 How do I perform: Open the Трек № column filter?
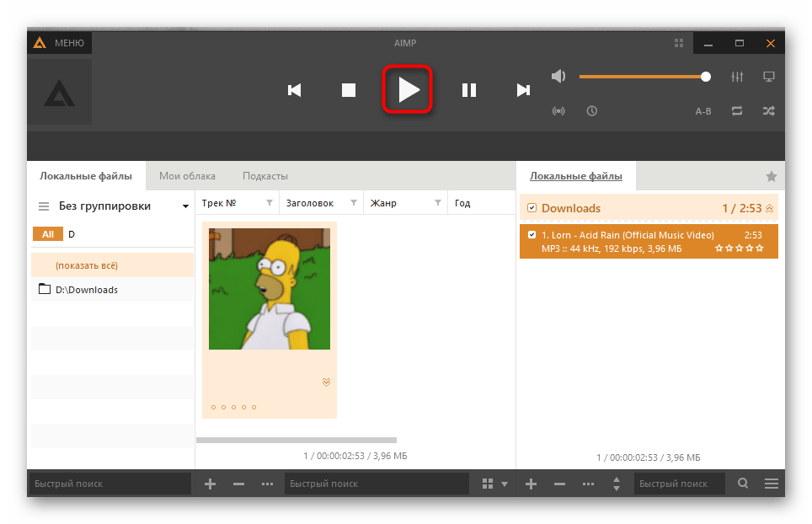270,203
